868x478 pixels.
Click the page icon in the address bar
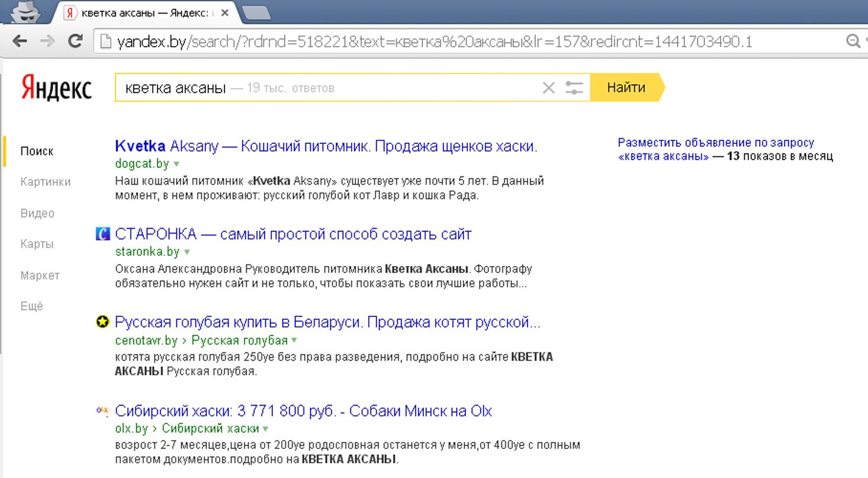coord(106,41)
